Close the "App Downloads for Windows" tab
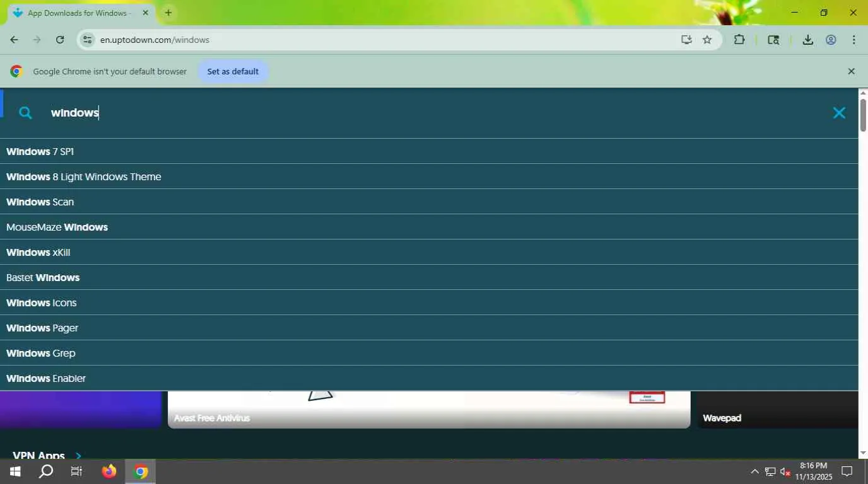This screenshot has width=868, height=484. 145,13
